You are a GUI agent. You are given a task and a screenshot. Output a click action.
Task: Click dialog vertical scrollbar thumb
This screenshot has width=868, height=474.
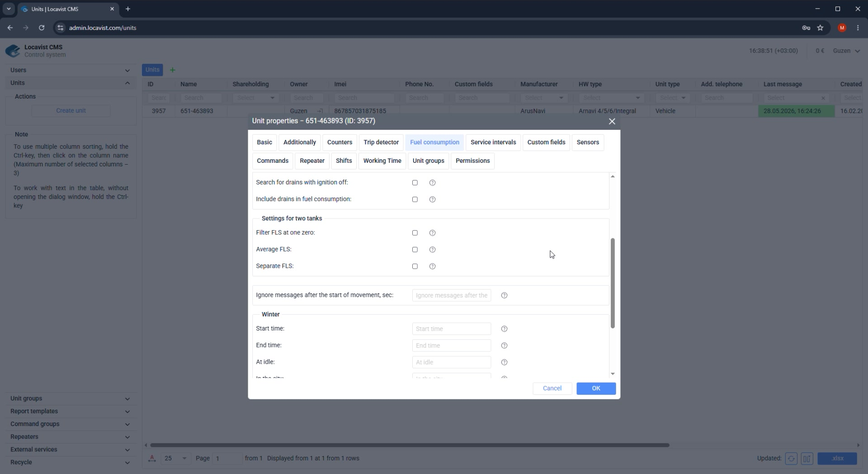613,283
